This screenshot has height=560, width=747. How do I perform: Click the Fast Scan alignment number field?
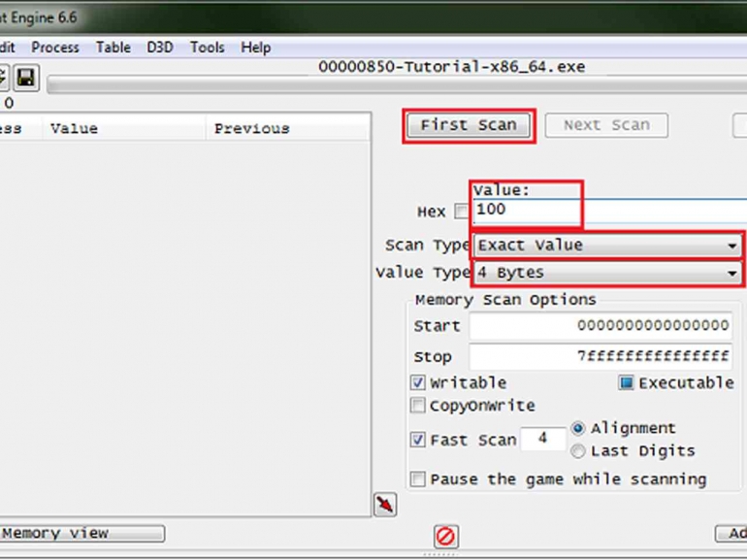point(542,439)
